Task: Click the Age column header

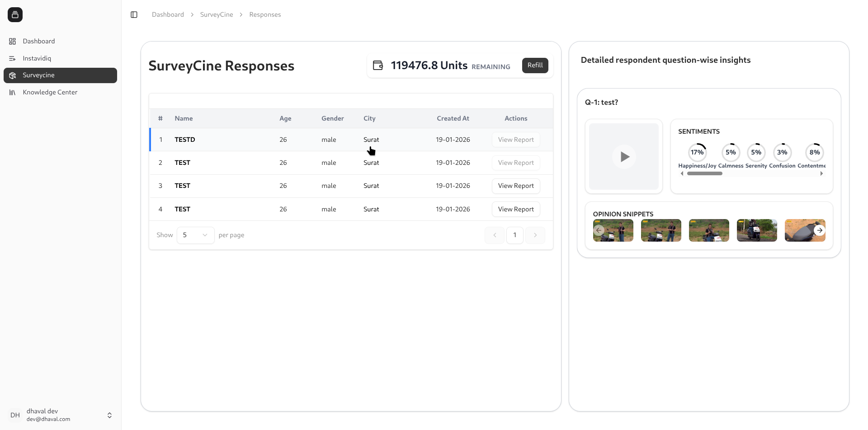Action: click(x=285, y=118)
